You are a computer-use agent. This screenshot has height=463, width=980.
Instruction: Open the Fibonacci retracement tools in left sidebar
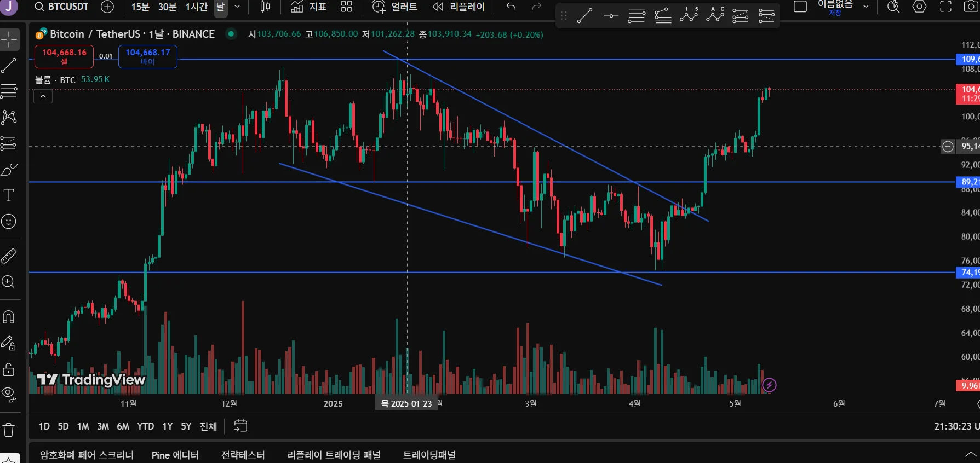pyautogui.click(x=9, y=91)
